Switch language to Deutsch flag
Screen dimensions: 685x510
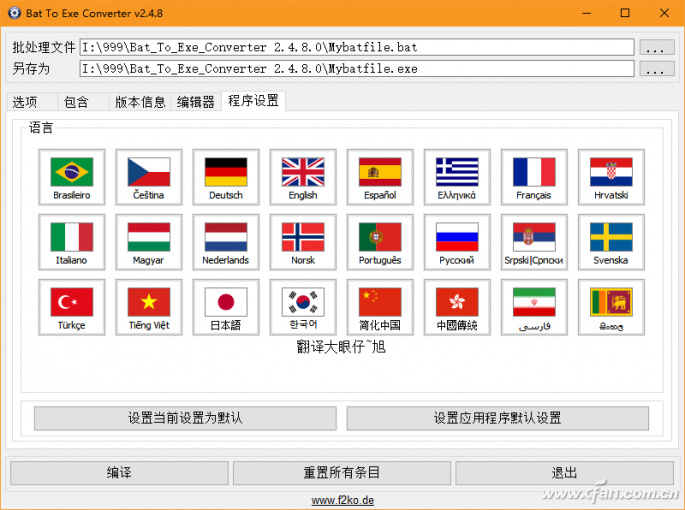pyautogui.click(x=226, y=177)
